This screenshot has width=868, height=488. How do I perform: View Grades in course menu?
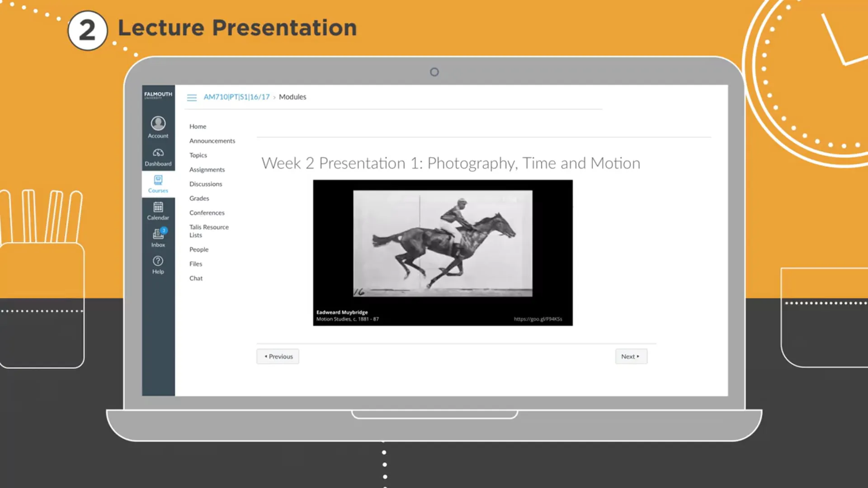tap(199, 198)
